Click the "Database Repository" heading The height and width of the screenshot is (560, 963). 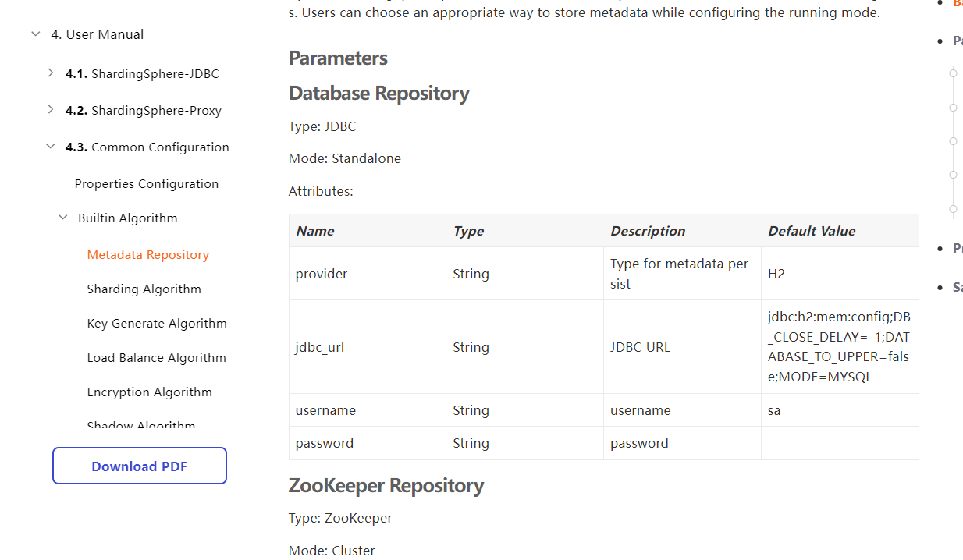[x=378, y=93]
